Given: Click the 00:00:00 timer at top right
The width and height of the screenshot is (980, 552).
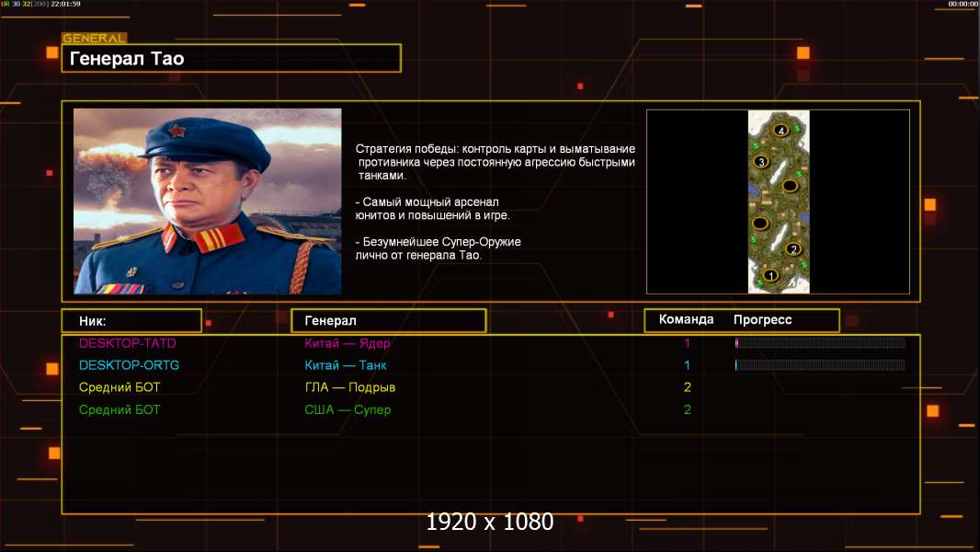Looking at the screenshot, I should 963,4.
